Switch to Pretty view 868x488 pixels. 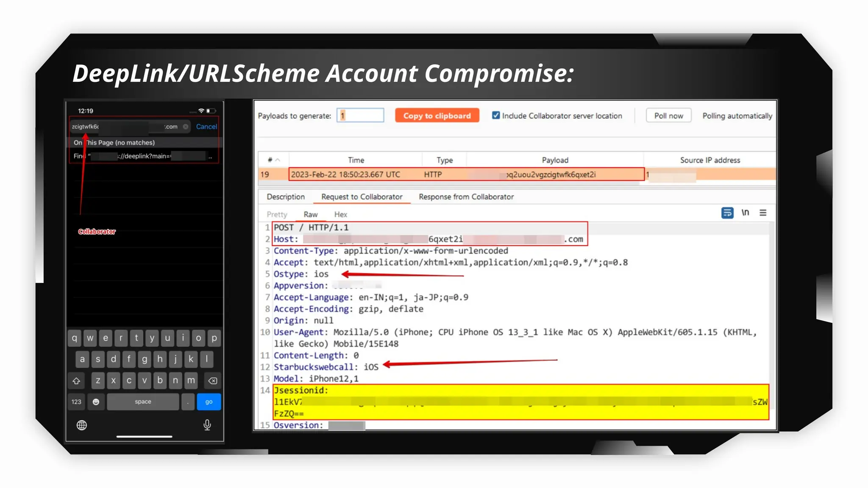pyautogui.click(x=277, y=214)
